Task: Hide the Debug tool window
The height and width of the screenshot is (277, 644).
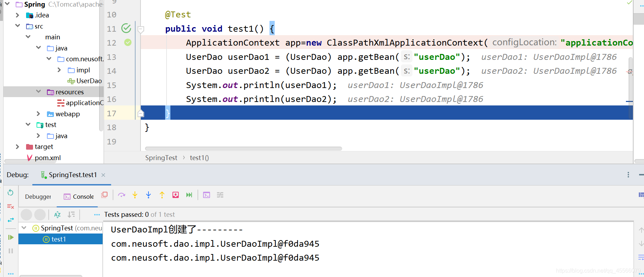Action: pyautogui.click(x=641, y=175)
